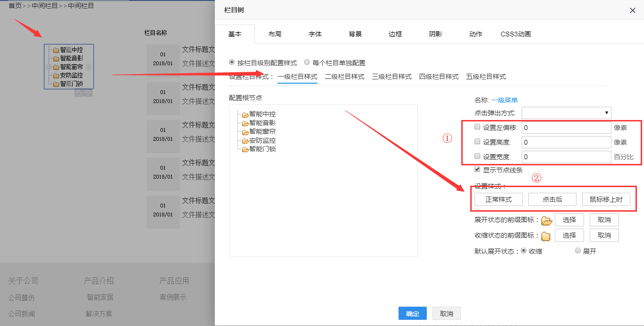Viewport: 644px width, 326px height.
Task: Click the folder icon beside 安防监控 in dialog tree
Action: (245, 141)
